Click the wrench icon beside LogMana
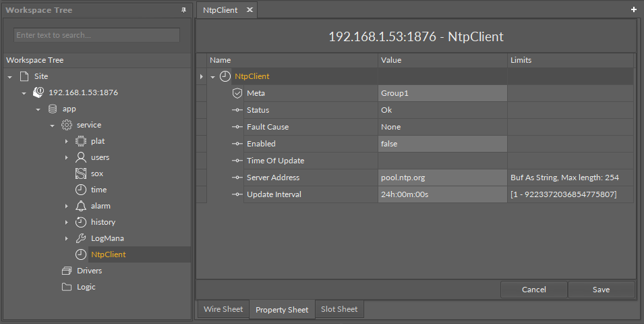Screen dimensions: 644x324 [x=80, y=238]
